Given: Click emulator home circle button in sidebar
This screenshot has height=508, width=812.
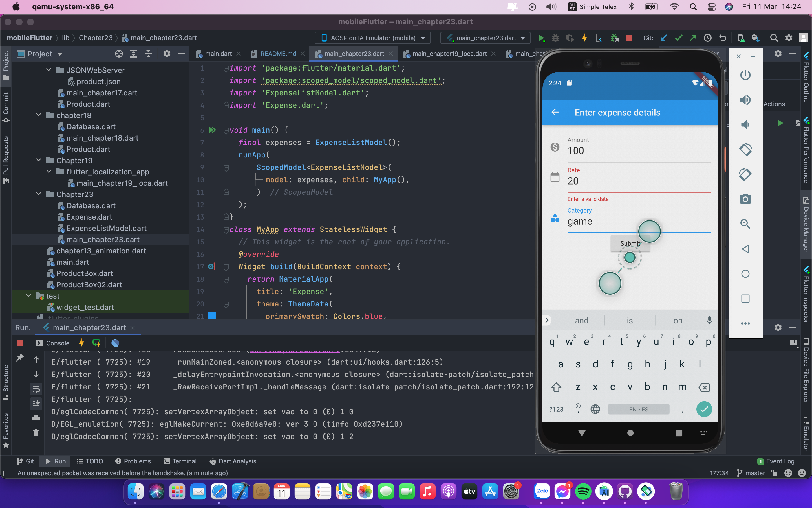Looking at the screenshot, I should click(x=745, y=274).
